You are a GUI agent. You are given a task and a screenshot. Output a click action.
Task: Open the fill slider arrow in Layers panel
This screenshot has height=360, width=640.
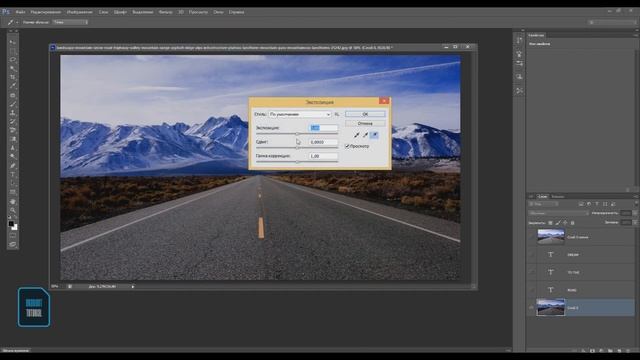pos(635,222)
